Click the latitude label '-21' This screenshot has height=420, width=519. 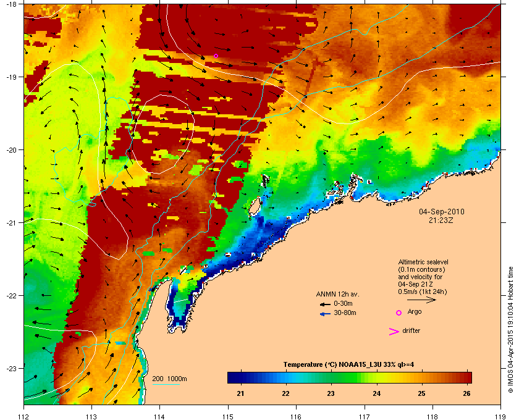(11, 223)
